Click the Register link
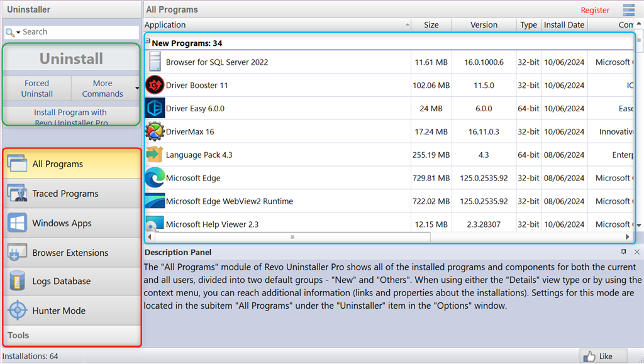This screenshot has width=644, height=364. pyautogui.click(x=595, y=10)
